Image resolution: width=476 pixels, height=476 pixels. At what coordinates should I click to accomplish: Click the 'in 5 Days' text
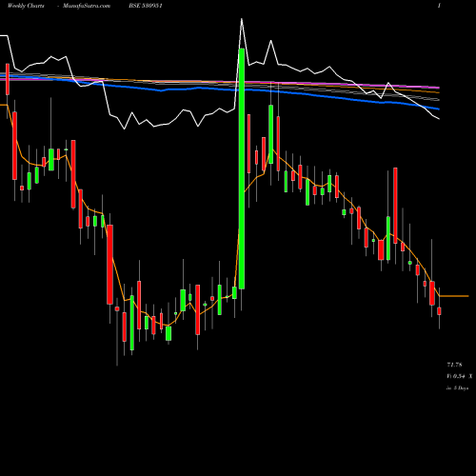[457, 387]
